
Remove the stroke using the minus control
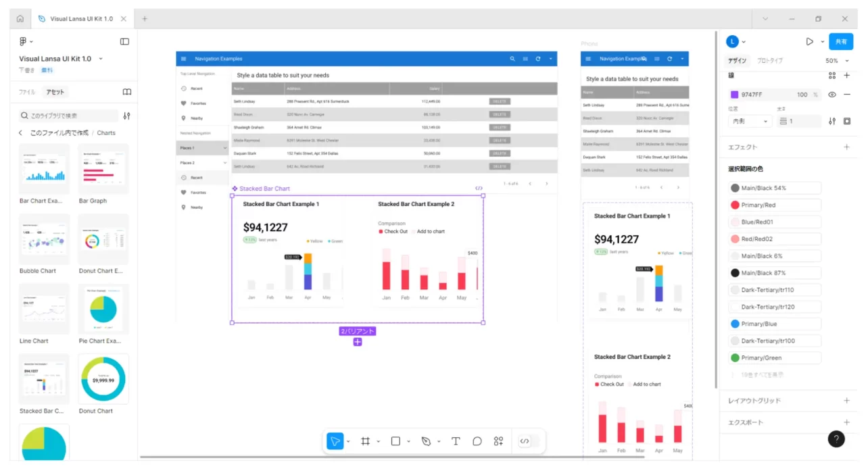pyautogui.click(x=846, y=95)
